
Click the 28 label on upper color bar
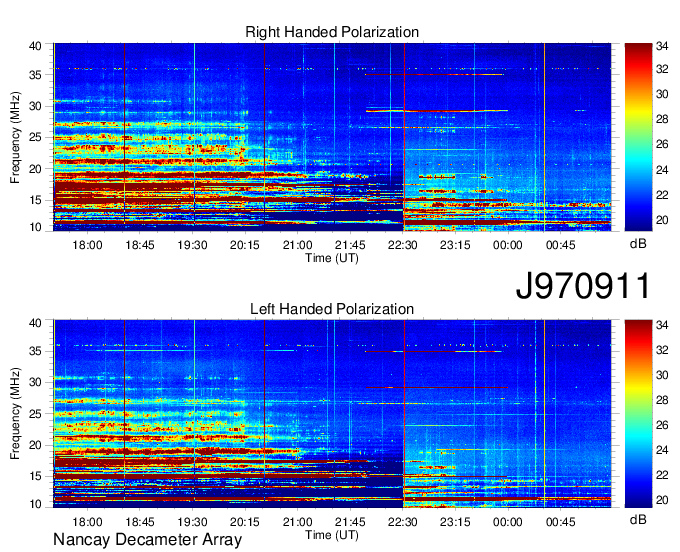(662, 119)
